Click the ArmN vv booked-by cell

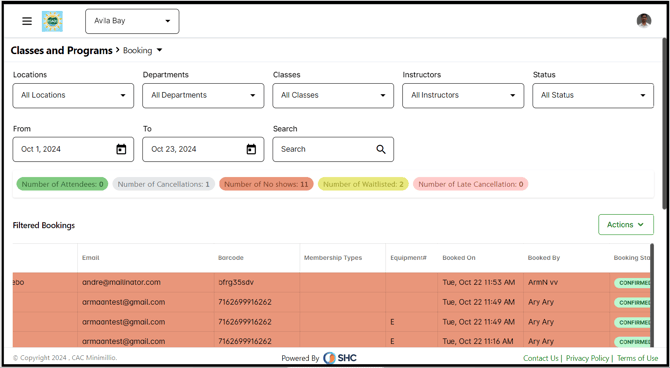pos(543,283)
